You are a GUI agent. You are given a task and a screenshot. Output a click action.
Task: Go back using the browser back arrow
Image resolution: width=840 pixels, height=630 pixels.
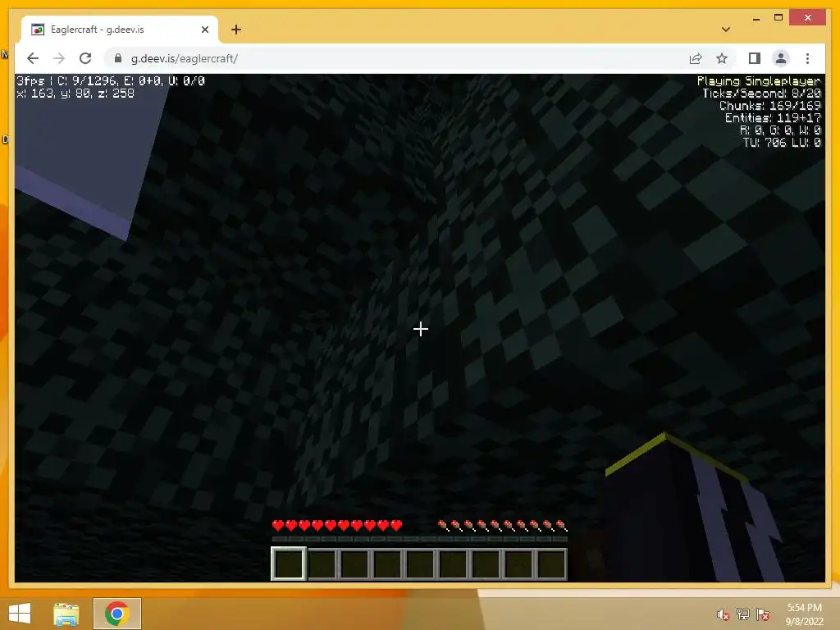[33, 58]
